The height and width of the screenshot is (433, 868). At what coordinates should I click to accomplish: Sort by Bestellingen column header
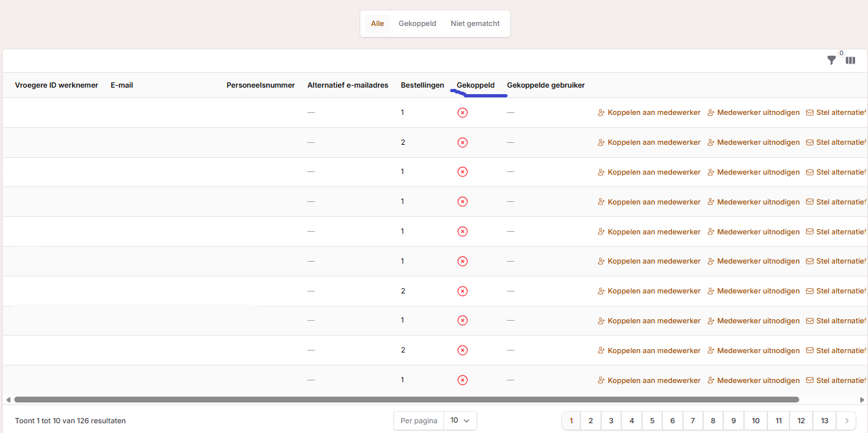tap(423, 85)
